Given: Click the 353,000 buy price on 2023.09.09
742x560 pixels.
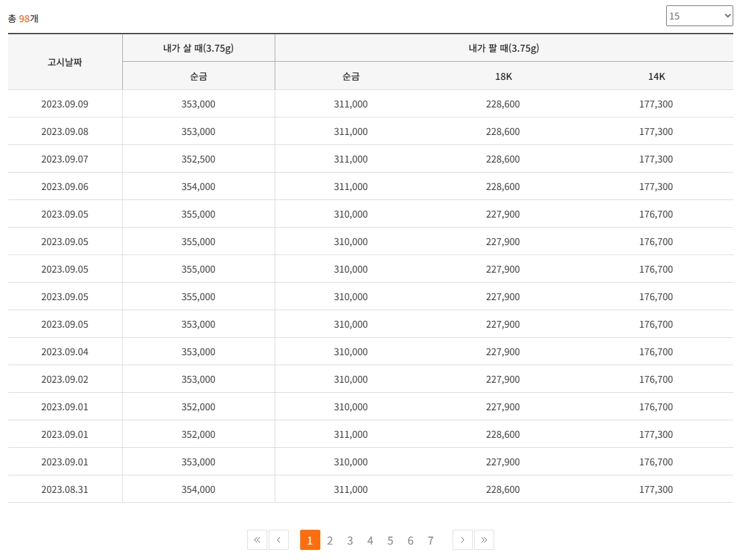Looking at the screenshot, I should (198, 104).
